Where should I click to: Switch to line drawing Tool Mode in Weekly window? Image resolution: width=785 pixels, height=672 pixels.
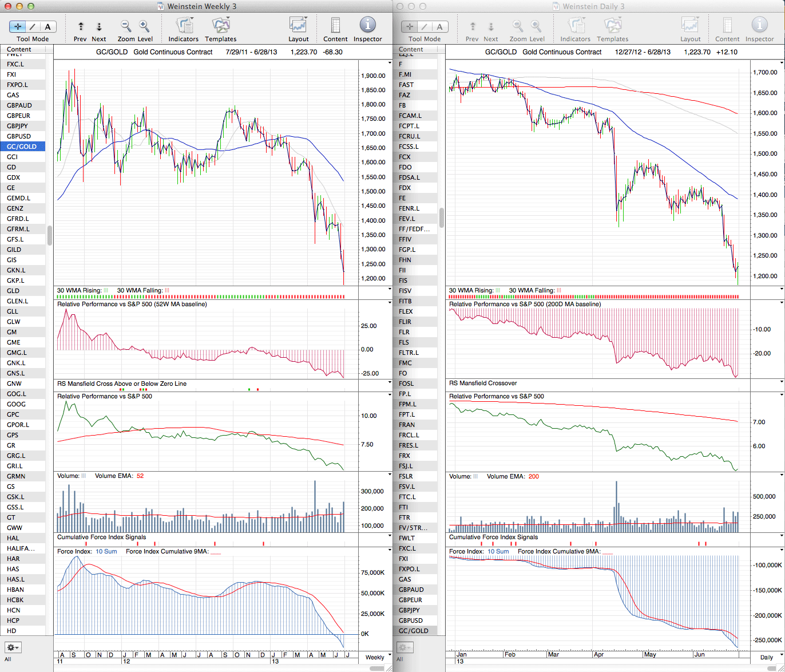[x=33, y=27]
